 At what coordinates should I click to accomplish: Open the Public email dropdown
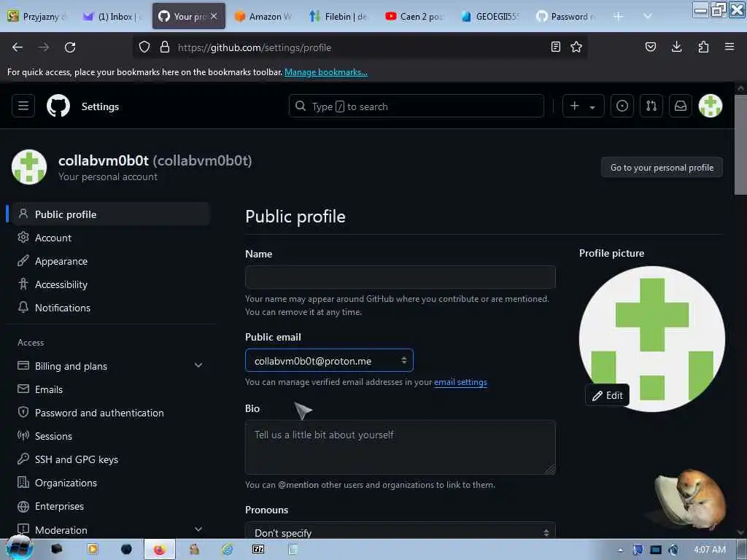click(329, 360)
